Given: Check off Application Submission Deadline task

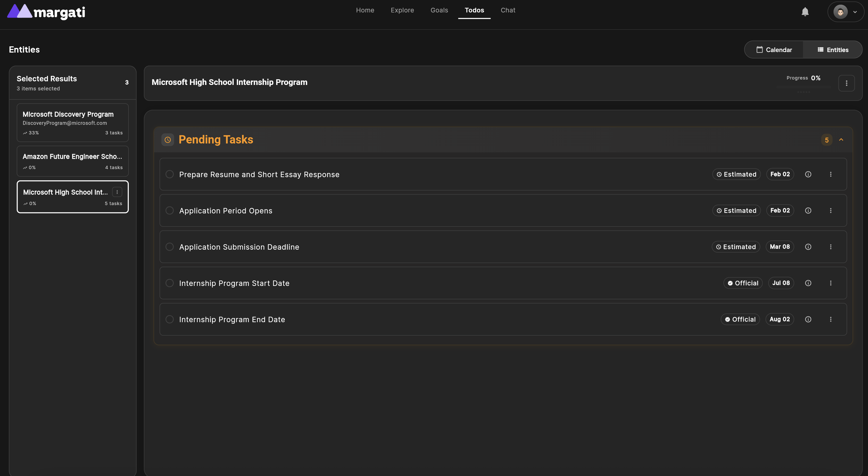Looking at the screenshot, I should tap(169, 247).
